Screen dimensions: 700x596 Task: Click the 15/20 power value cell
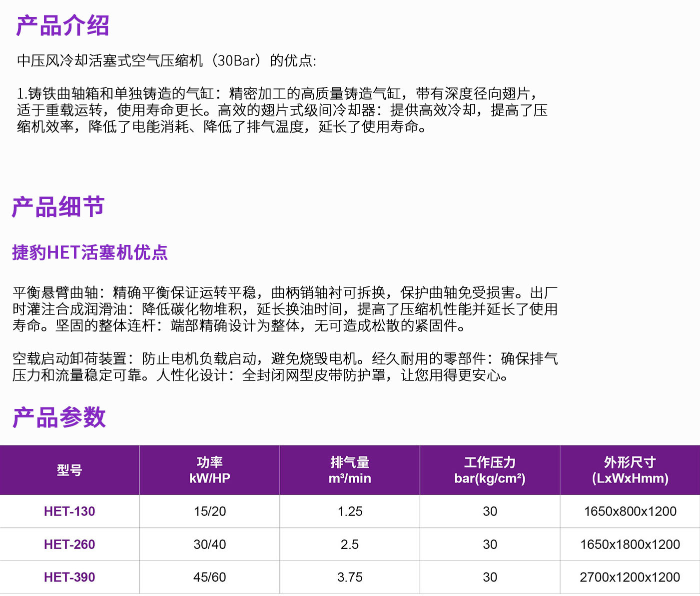click(210, 511)
